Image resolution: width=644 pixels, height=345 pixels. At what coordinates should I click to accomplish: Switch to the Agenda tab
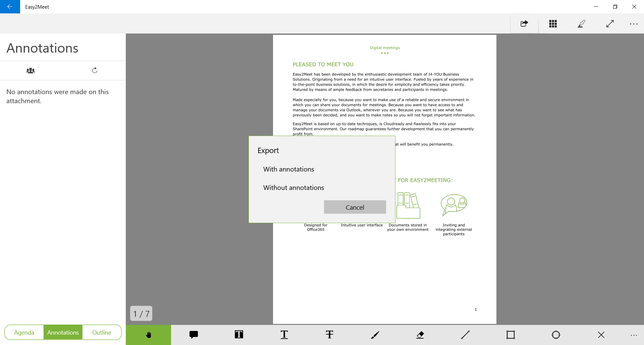[x=24, y=332]
